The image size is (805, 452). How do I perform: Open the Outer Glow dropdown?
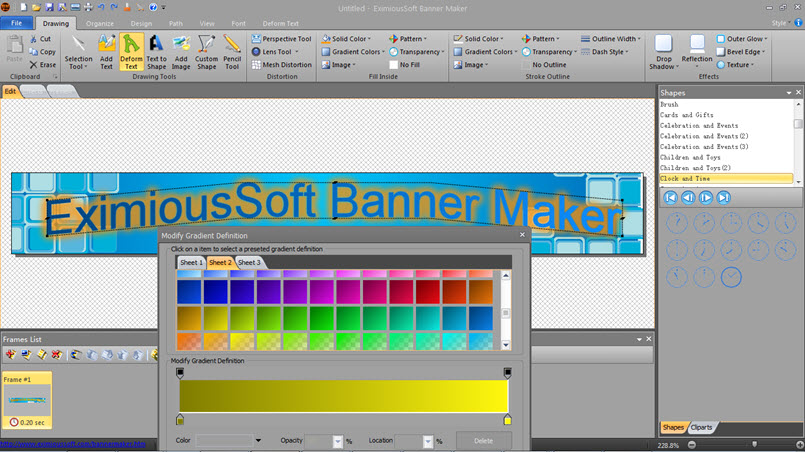741,39
